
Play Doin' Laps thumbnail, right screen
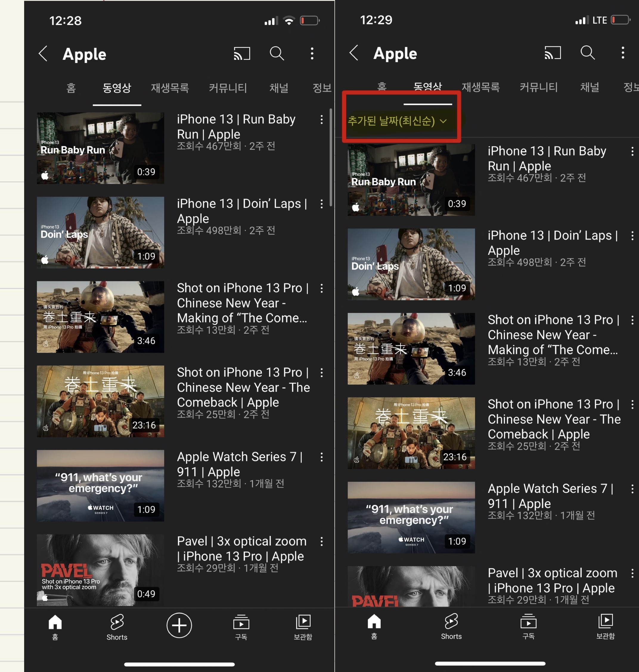tap(411, 264)
